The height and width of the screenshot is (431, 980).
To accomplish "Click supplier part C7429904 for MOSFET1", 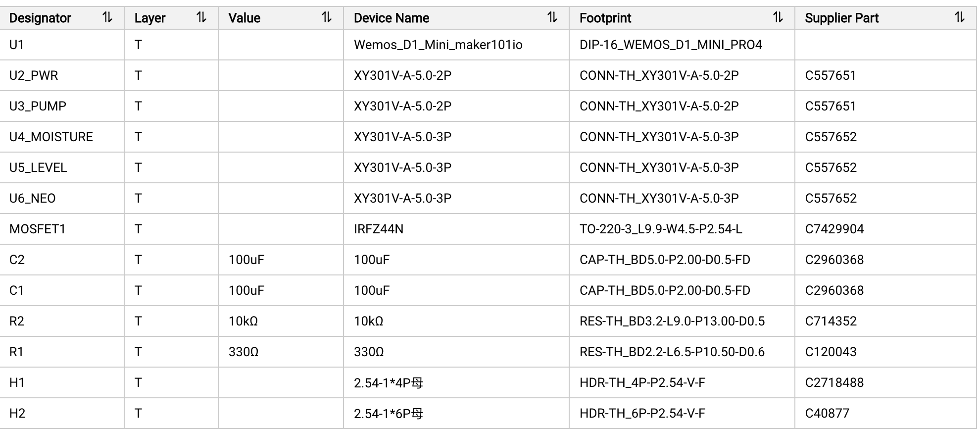I will pos(834,229).
